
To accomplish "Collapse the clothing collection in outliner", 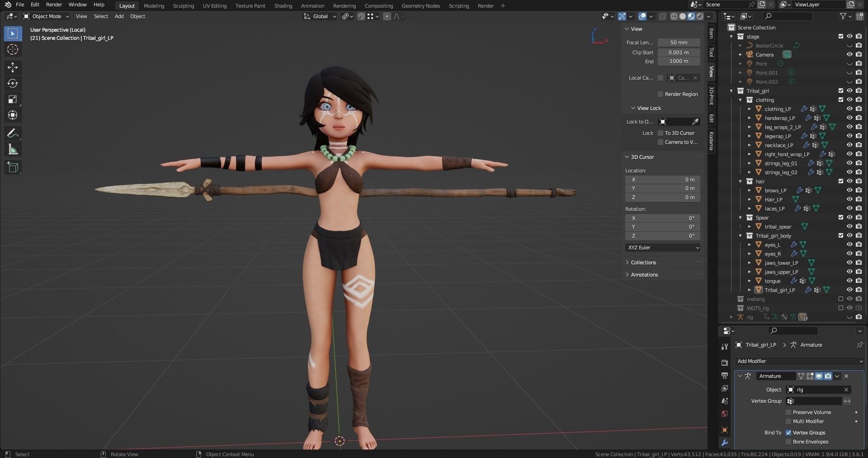I will pyautogui.click(x=741, y=100).
